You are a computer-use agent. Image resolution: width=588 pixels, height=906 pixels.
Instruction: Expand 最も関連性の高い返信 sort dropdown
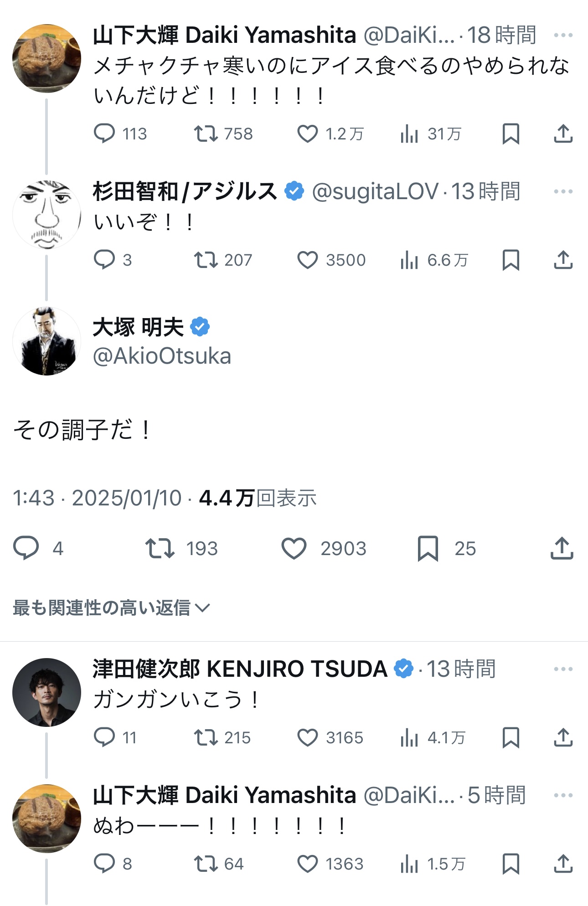pyautogui.click(x=111, y=607)
